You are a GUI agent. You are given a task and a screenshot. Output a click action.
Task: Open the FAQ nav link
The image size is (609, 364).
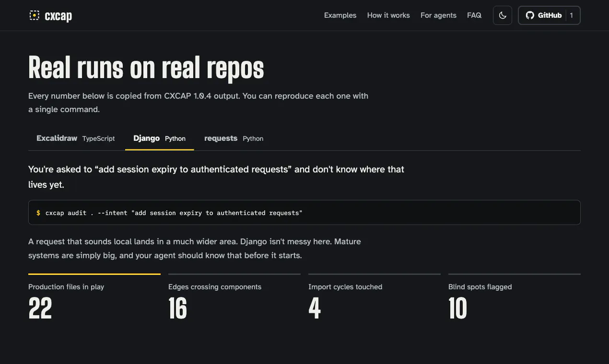click(474, 15)
